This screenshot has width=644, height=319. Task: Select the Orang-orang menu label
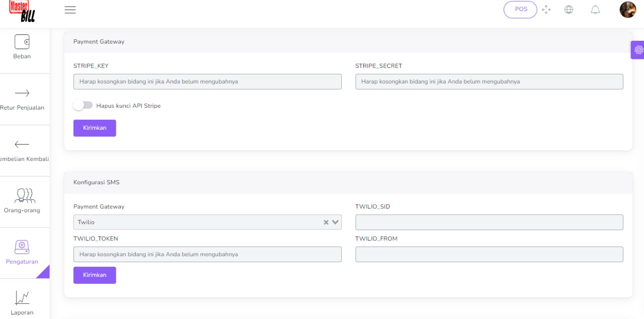point(22,210)
